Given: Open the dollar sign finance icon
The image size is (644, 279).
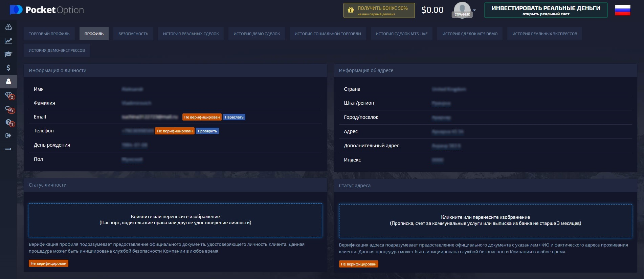Looking at the screenshot, I should 8,68.
